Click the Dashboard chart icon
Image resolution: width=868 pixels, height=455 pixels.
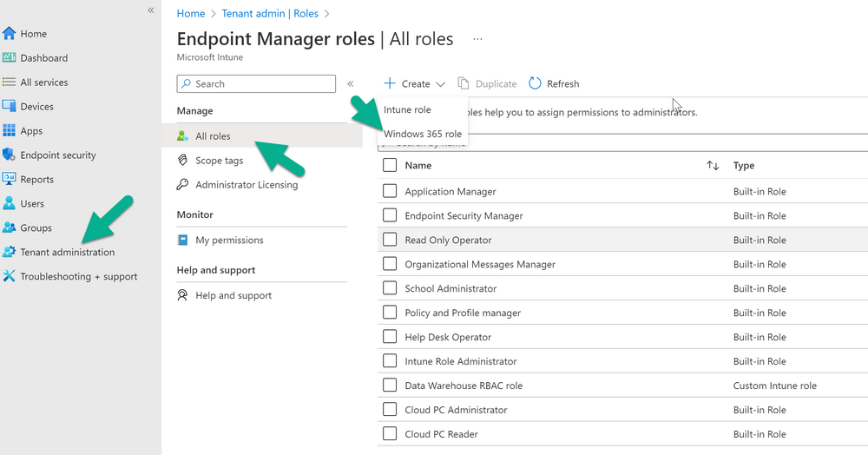[x=9, y=57]
